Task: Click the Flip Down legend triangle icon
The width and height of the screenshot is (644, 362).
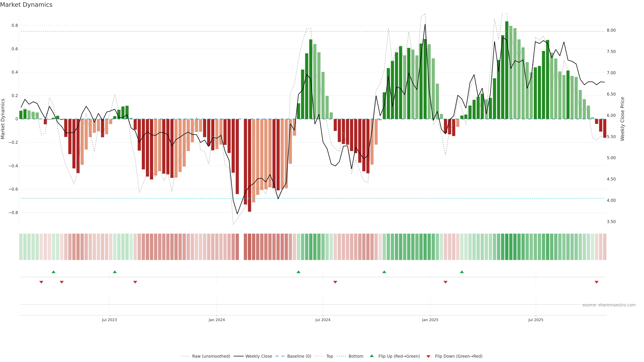Action: [x=428, y=356]
